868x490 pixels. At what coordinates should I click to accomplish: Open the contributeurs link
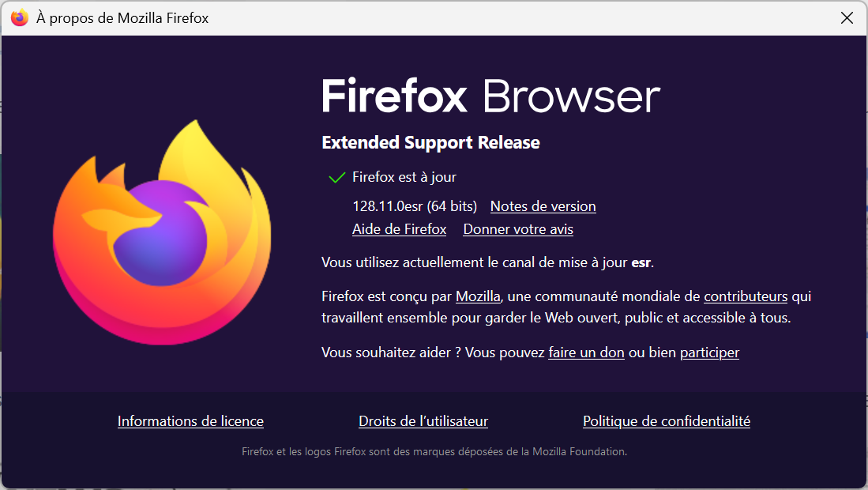click(x=745, y=296)
